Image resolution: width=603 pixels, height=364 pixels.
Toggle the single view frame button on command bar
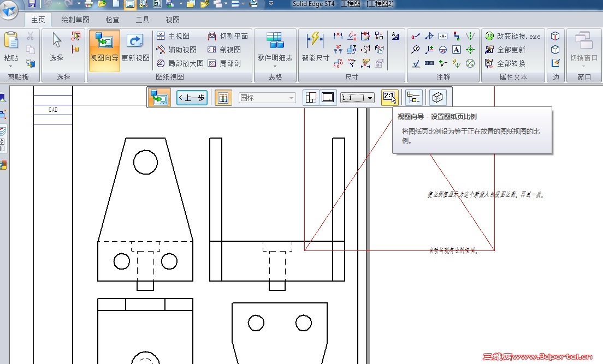(328, 98)
